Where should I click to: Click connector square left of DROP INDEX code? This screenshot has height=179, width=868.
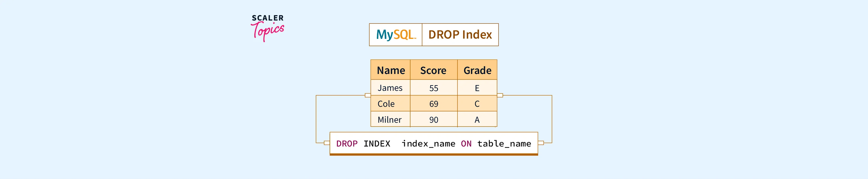[x=326, y=143]
